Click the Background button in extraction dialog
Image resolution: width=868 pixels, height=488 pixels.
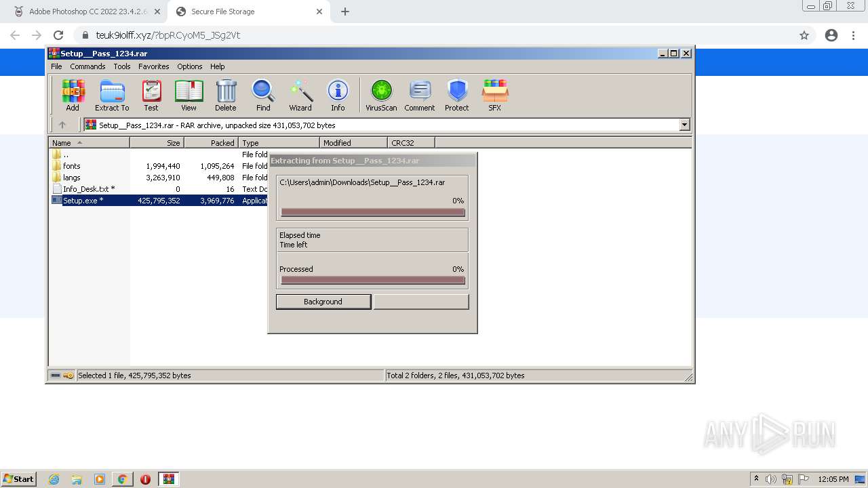pyautogui.click(x=323, y=302)
